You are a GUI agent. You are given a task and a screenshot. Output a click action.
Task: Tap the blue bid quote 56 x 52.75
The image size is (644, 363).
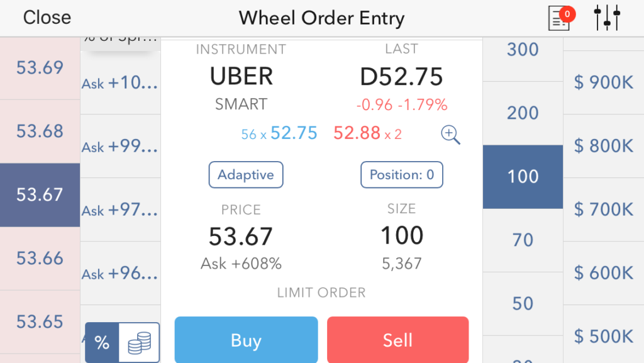click(279, 133)
